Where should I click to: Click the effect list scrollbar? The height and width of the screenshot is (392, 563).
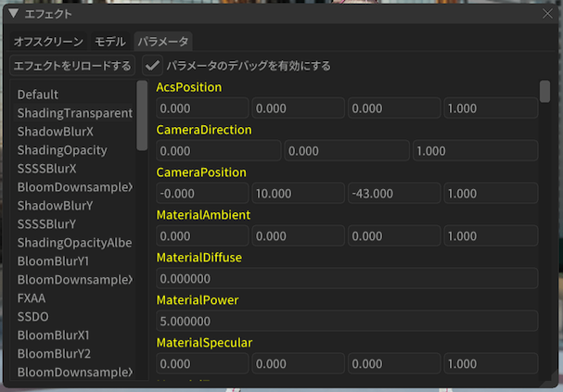[142, 116]
